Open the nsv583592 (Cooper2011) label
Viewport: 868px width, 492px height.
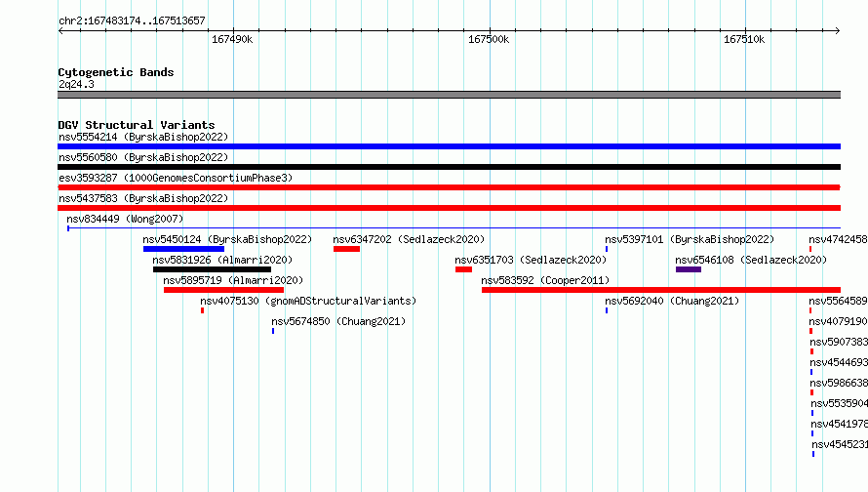pyautogui.click(x=545, y=280)
